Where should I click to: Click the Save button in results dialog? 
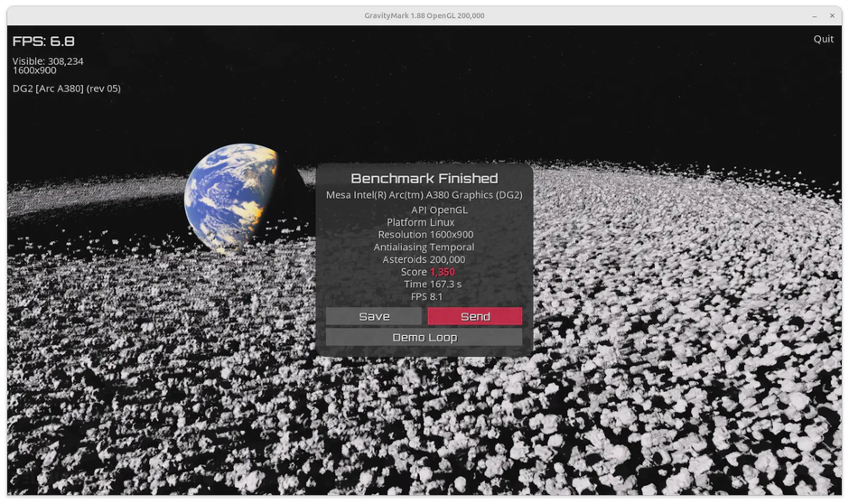click(374, 316)
